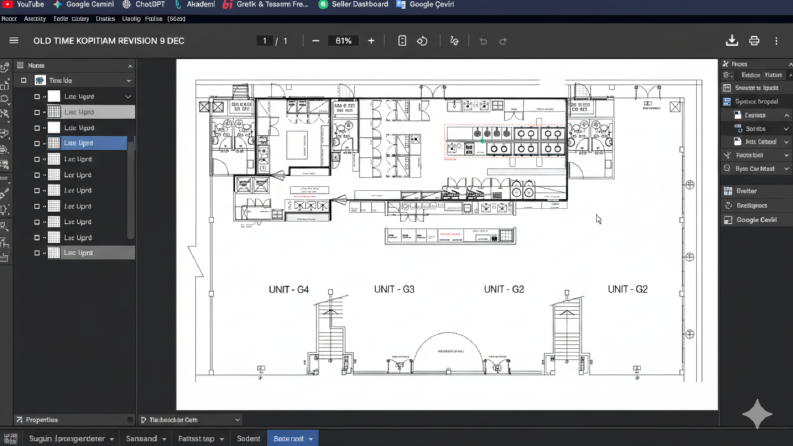Click the Properties panel label
The height and width of the screenshot is (446, 793).
coord(42,420)
